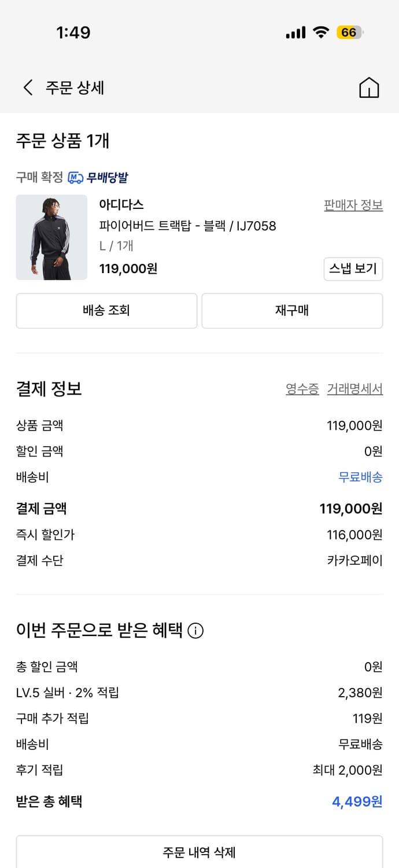Reorder the item using 재구매
The width and height of the screenshot is (399, 868).
coord(292,311)
